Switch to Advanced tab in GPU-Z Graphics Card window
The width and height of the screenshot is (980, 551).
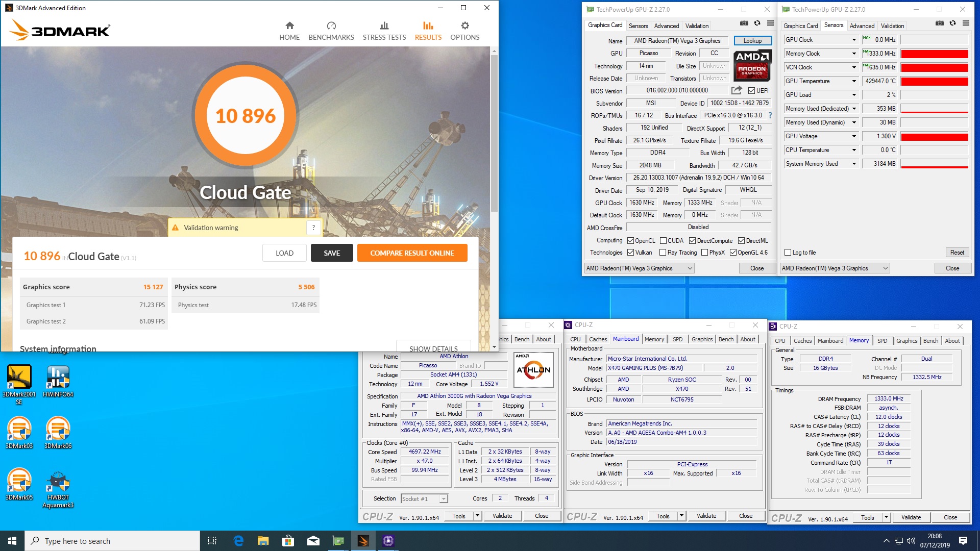(x=667, y=26)
